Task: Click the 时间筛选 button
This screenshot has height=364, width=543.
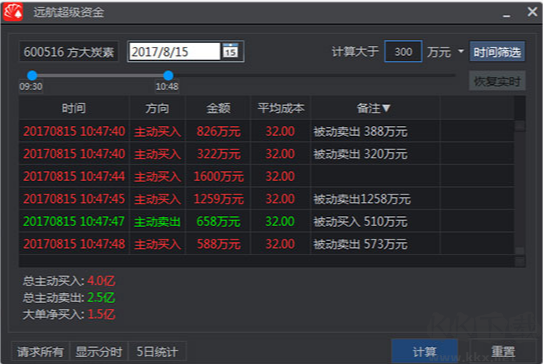Action: (497, 52)
